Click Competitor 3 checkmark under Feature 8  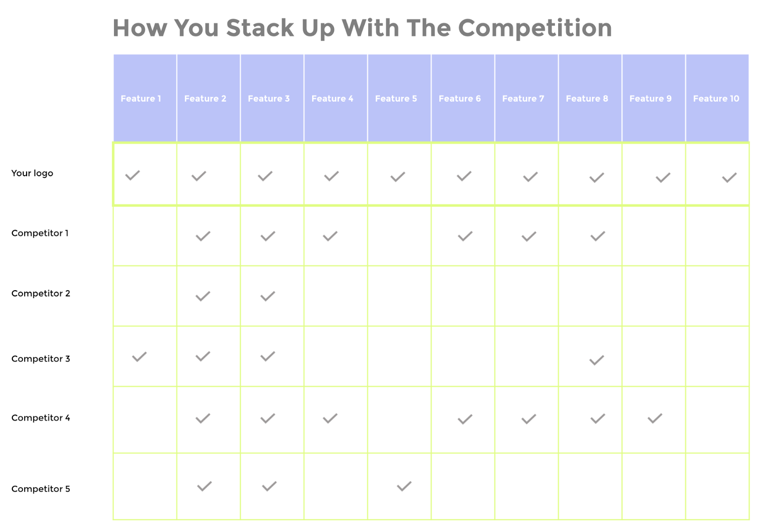[597, 361]
